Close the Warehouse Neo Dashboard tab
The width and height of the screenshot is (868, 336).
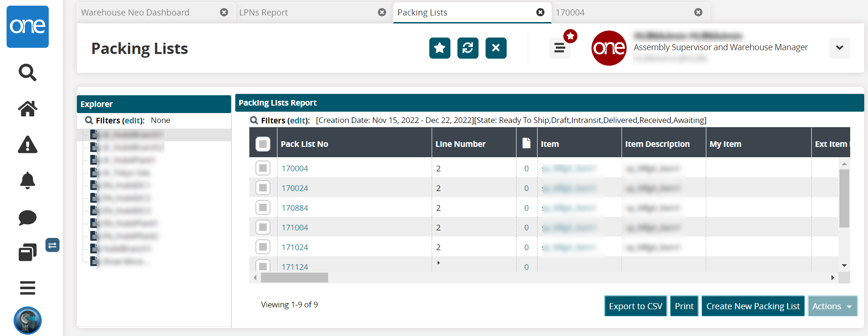tap(224, 12)
